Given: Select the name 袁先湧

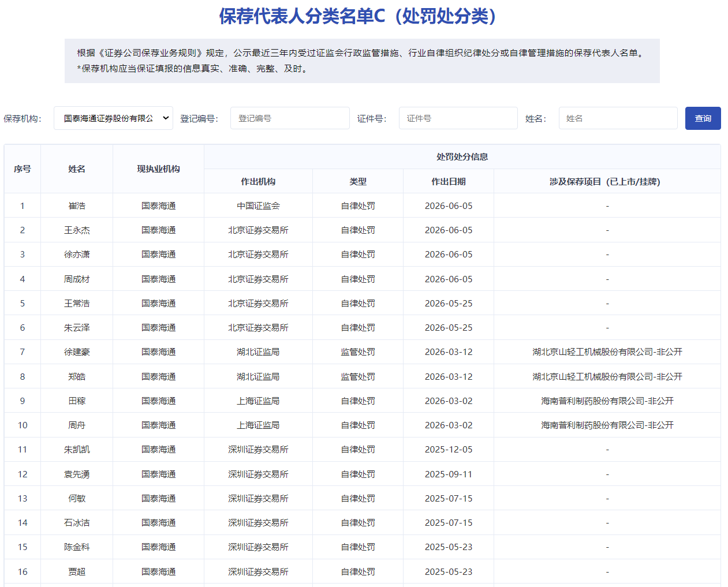Looking at the screenshot, I should coord(77,474).
